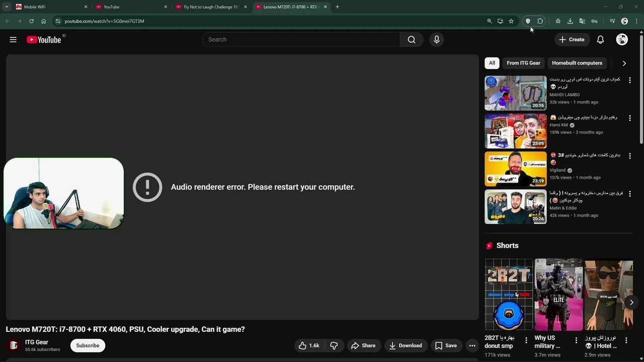Viewport: 644px width, 362px height.
Task: Click the browser home button
Action: [x=43, y=21]
